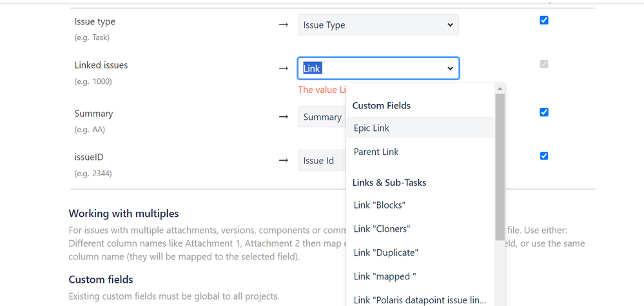Choose Link "Blocks" option
This screenshot has height=306, width=644.
pyautogui.click(x=379, y=205)
